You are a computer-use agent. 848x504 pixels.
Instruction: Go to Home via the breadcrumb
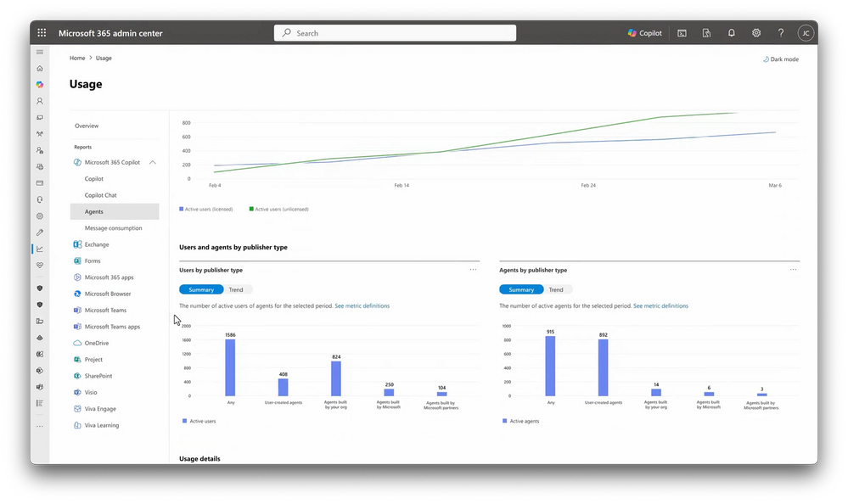coord(77,58)
